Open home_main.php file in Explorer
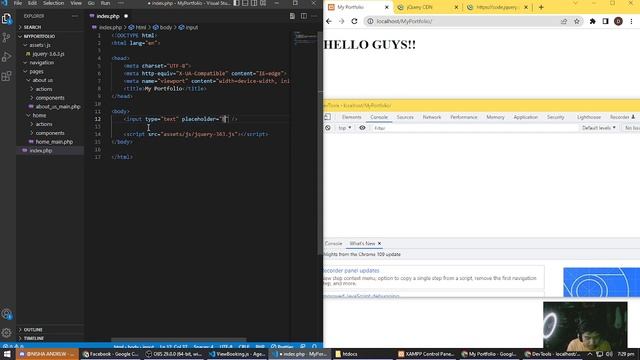Screen dimensions: 640x360 click(54, 142)
